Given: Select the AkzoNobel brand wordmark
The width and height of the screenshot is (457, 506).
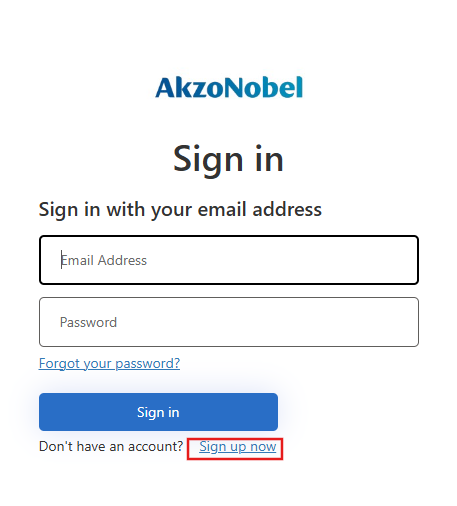Looking at the screenshot, I should click(x=229, y=87).
